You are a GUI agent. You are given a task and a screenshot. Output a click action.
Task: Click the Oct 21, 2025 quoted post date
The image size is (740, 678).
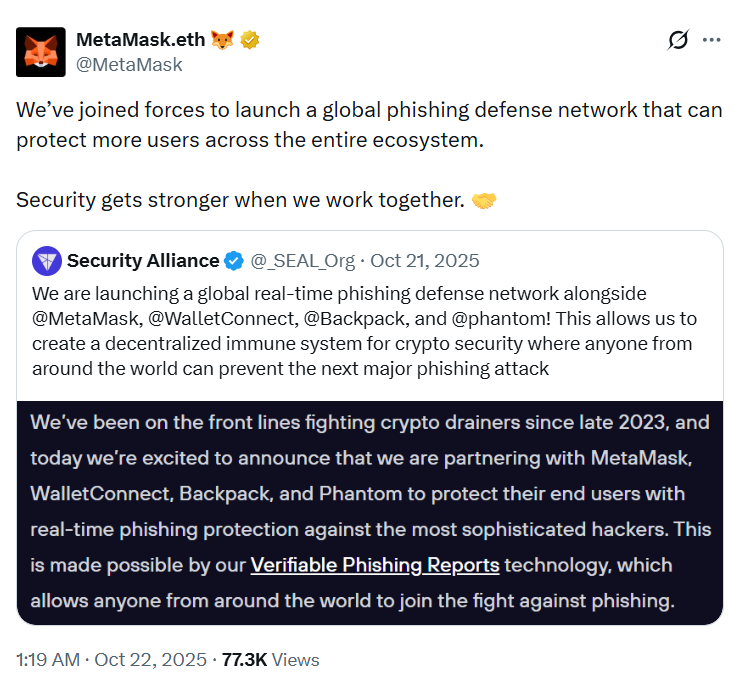pyautogui.click(x=425, y=261)
